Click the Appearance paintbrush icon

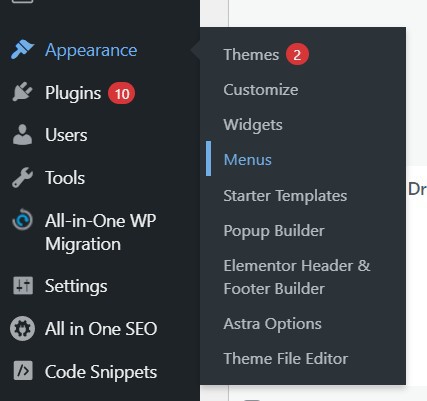pyautogui.click(x=22, y=50)
